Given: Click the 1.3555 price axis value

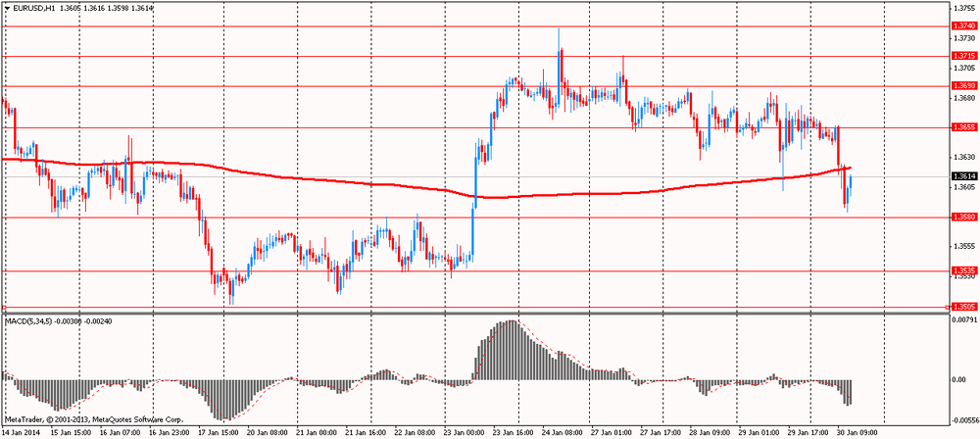Looking at the screenshot, I should [x=962, y=246].
